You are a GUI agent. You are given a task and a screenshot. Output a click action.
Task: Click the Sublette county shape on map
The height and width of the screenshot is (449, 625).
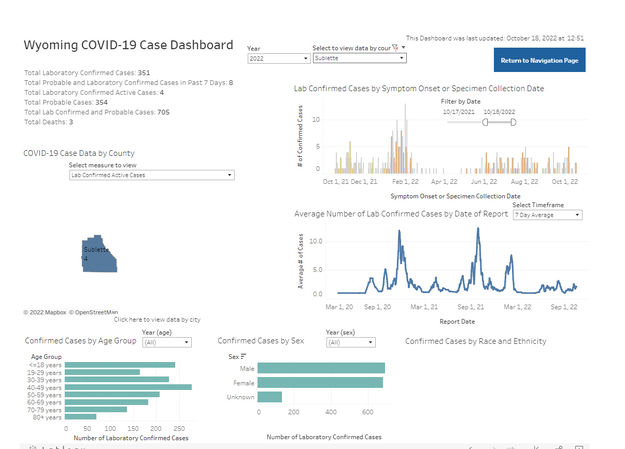pos(99,254)
